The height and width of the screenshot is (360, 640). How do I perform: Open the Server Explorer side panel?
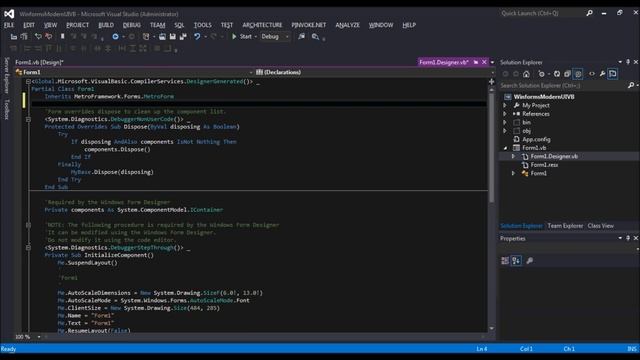click(7, 76)
